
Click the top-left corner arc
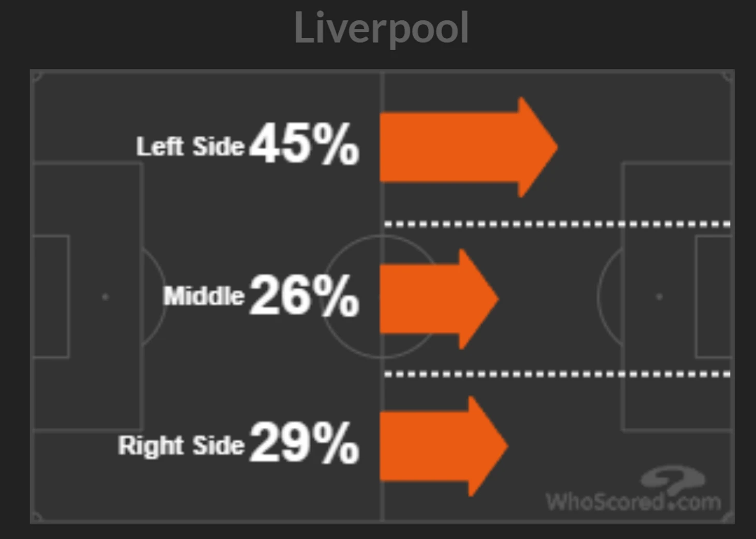[x=37, y=76]
